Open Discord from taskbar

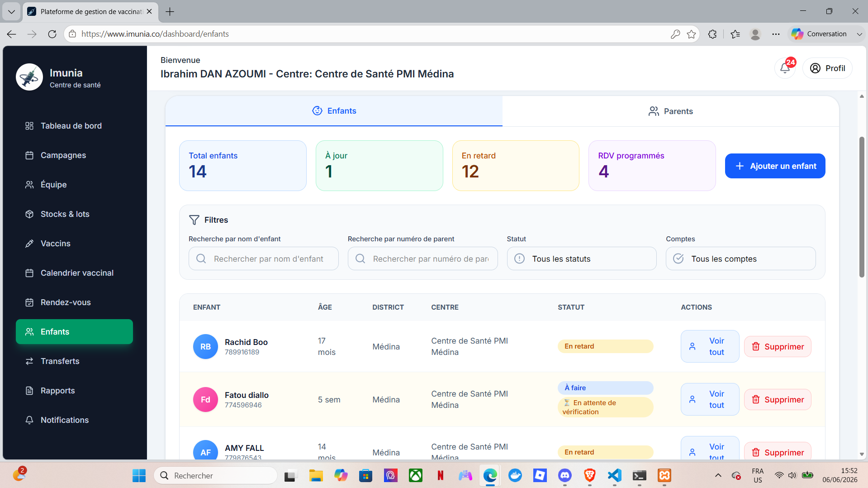[x=564, y=475]
